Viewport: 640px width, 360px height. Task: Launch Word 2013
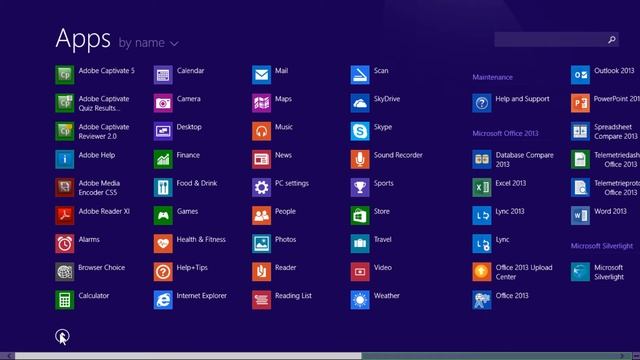point(599,216)
